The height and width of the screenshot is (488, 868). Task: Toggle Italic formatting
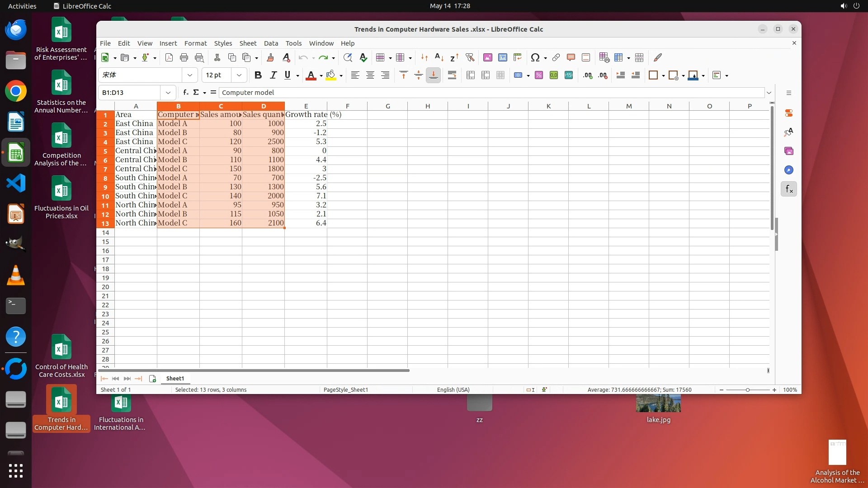coord(273,75)
